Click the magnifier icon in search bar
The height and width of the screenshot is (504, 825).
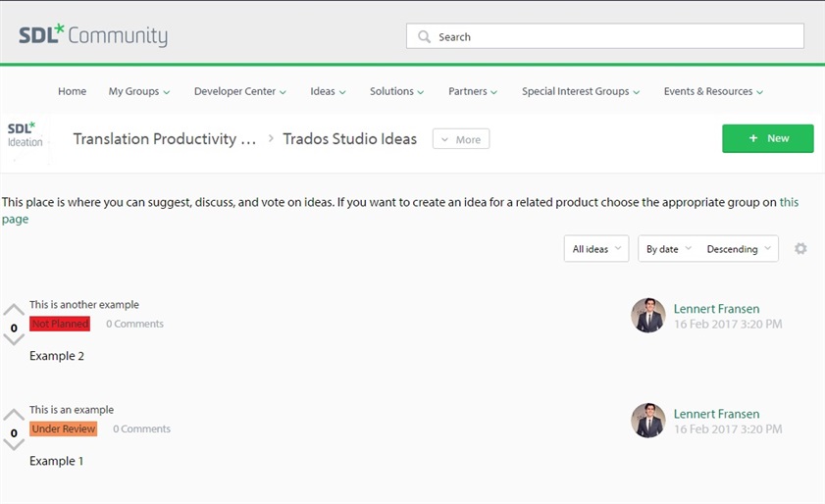(424, 37)
